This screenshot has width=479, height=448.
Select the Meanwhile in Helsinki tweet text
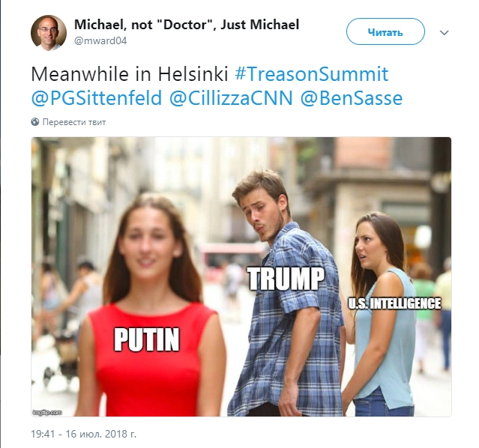tap(130, 74)
